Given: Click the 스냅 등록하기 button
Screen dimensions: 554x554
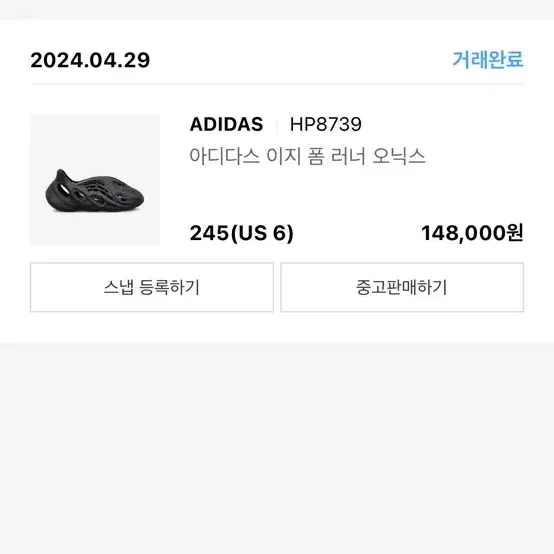Looking at the screenshot, I should [152, 287].
